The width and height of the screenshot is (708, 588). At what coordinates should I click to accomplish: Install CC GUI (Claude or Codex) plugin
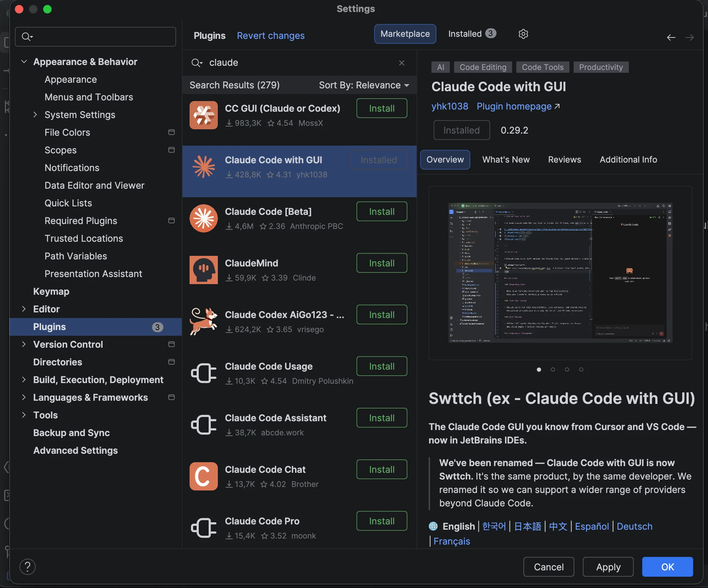382,108
